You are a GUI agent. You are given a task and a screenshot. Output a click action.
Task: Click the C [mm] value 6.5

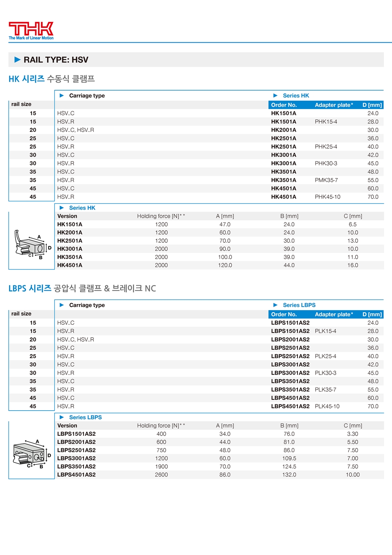tap(353, 224)
